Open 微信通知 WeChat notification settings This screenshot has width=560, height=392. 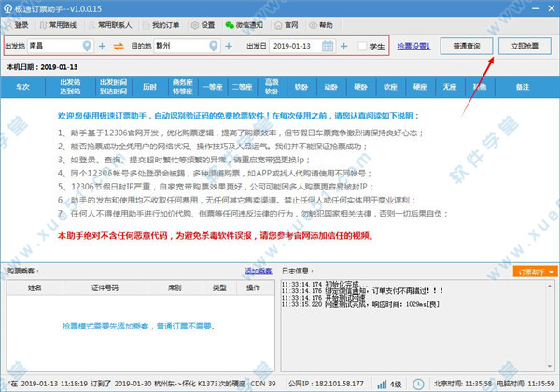(x=246, y=24)
